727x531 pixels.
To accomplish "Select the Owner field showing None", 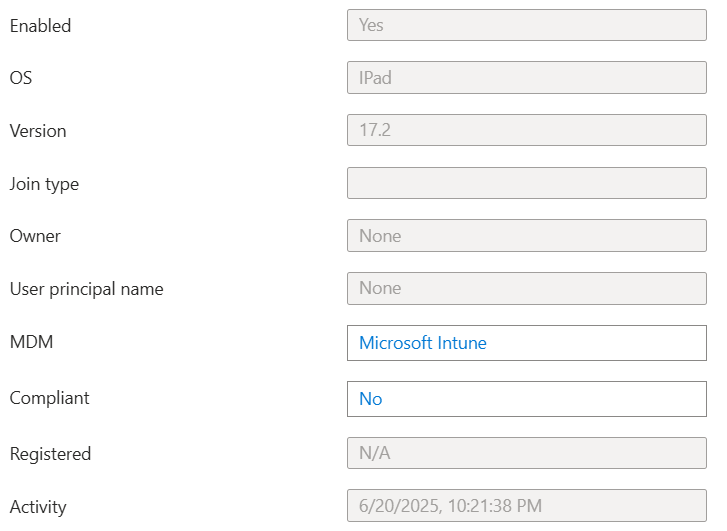I will click(526, 236).
